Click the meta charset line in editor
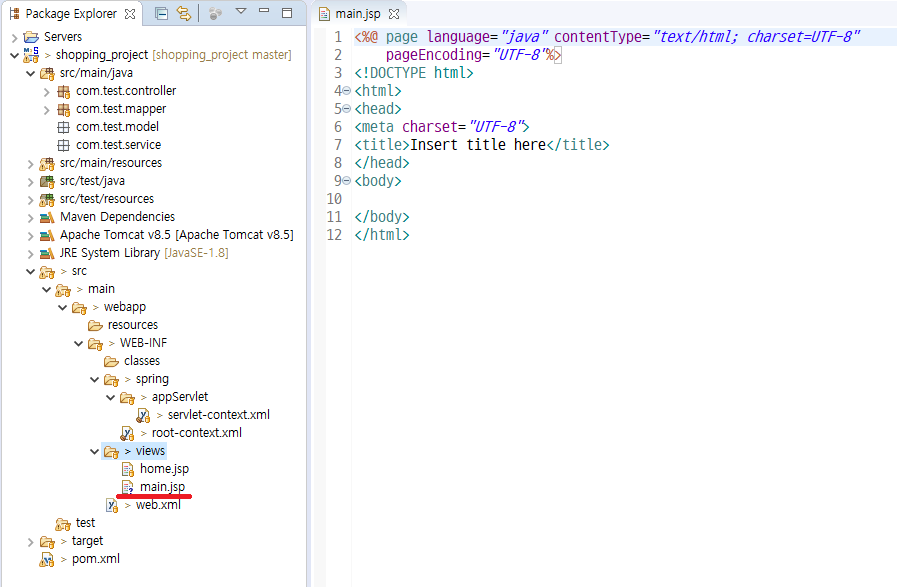Viewport: 897px width, 587px height. click(x=442, y=127)
